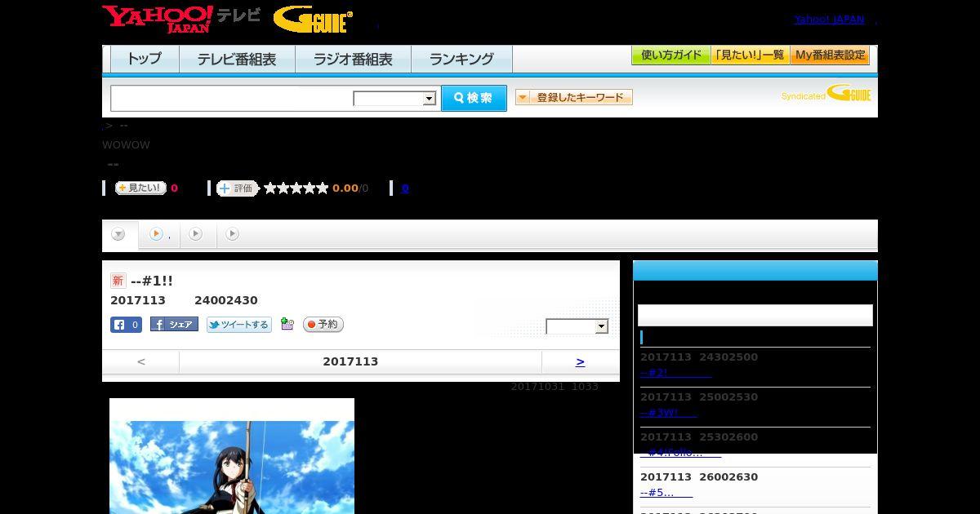Click the Facebook like counter button
980x514 pixels.
pyautogui.click(x=126, y=325)
